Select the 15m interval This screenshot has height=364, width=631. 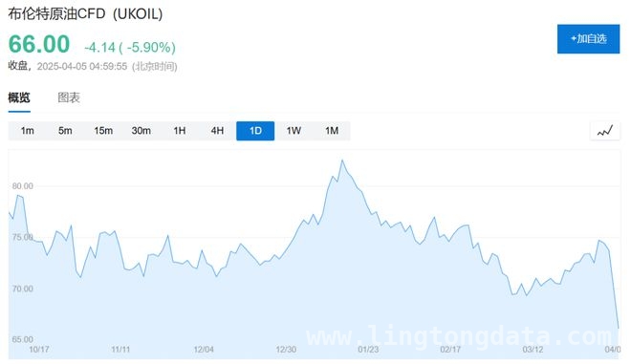coord(103,131)
